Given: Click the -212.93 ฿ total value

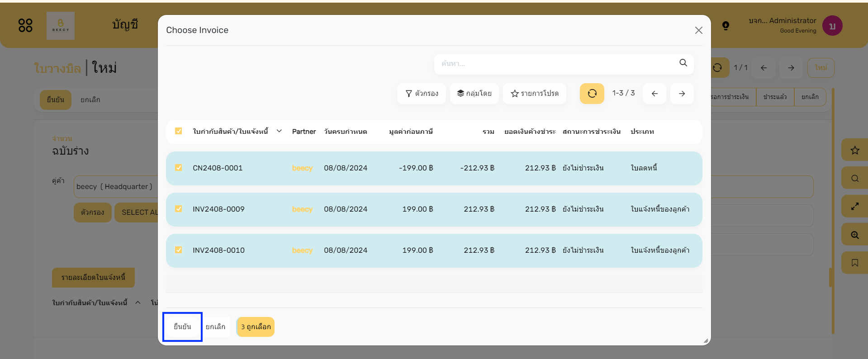Looking at the screenshot, I should [x=477, y=168].
